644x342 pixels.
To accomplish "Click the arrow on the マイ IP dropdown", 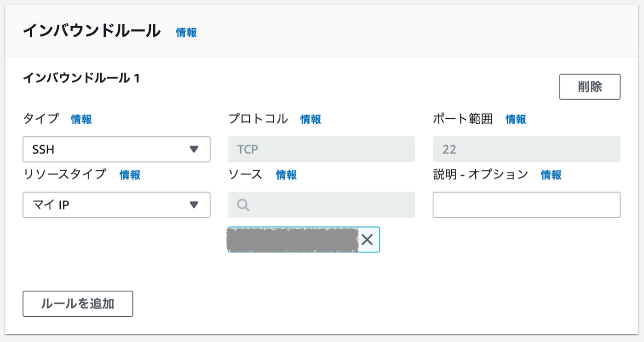I will (x=194, y=205).
